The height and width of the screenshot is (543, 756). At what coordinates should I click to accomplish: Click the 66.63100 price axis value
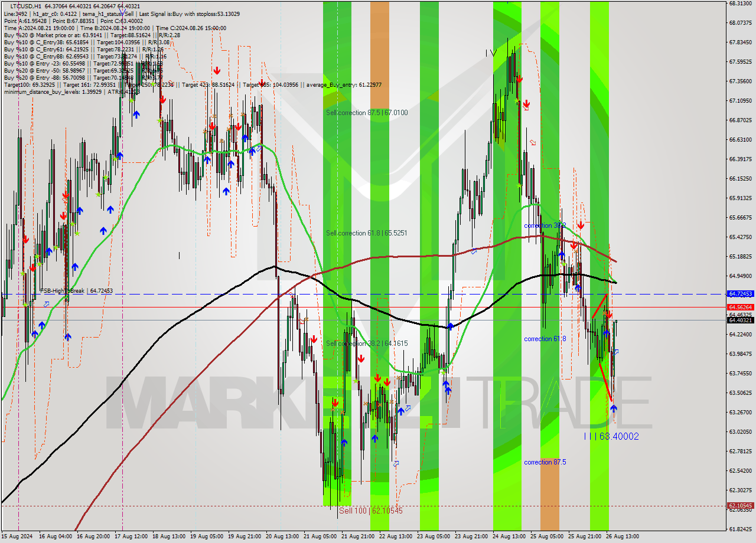[x=741, y=139]
